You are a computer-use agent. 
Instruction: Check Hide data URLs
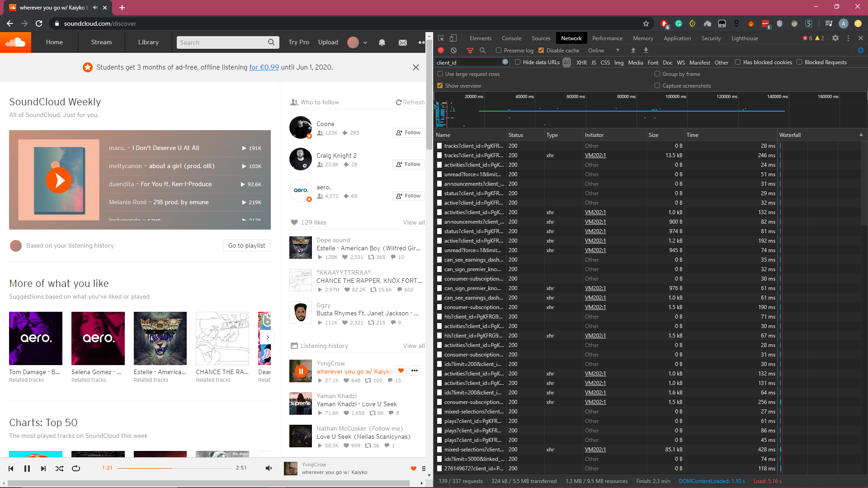518,62
